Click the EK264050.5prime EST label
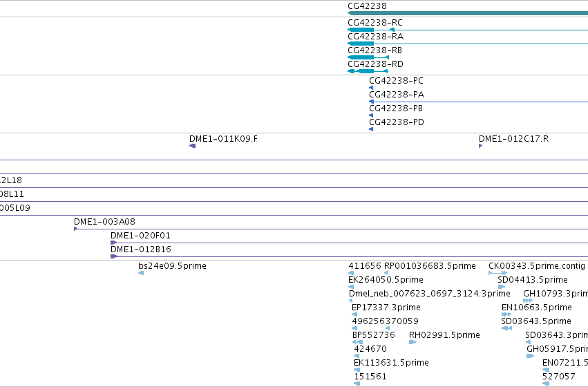 (x=386, y=280)
